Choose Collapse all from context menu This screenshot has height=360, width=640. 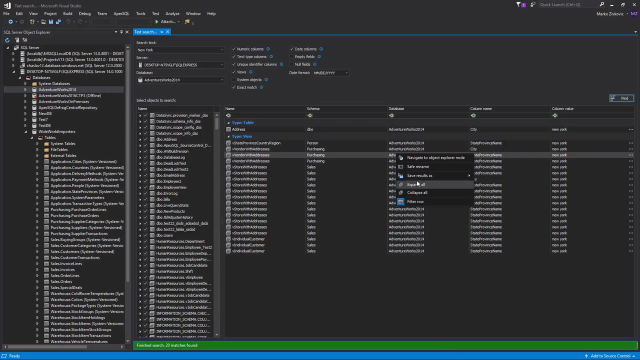[x=436, y=193]
